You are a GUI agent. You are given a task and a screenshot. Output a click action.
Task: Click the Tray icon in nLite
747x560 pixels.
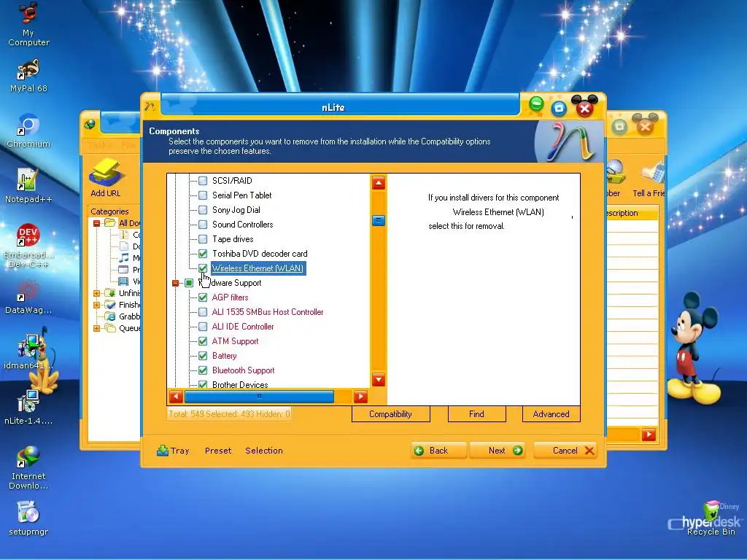pyautogui.click(x=163, y=451)
